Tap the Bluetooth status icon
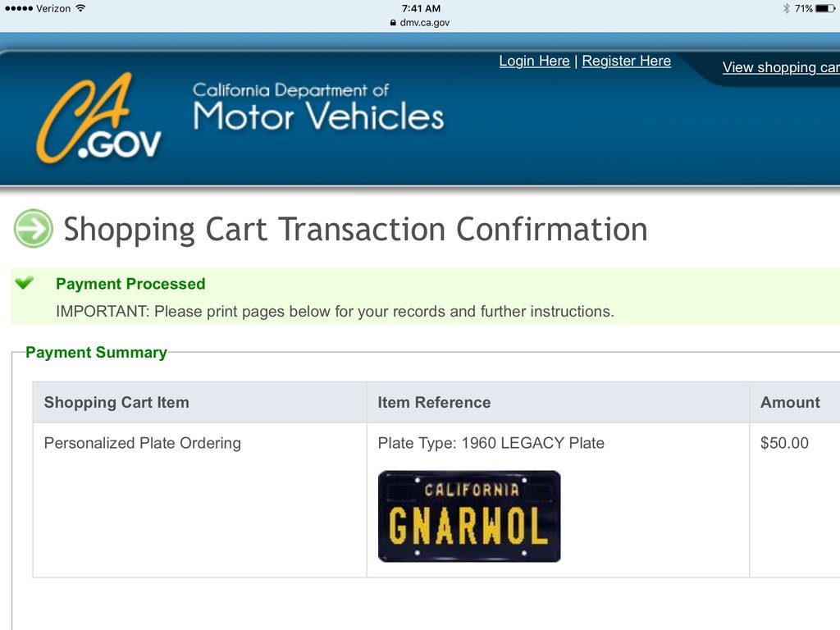Viewport: 840px width, 630px height. coord(786,8)
